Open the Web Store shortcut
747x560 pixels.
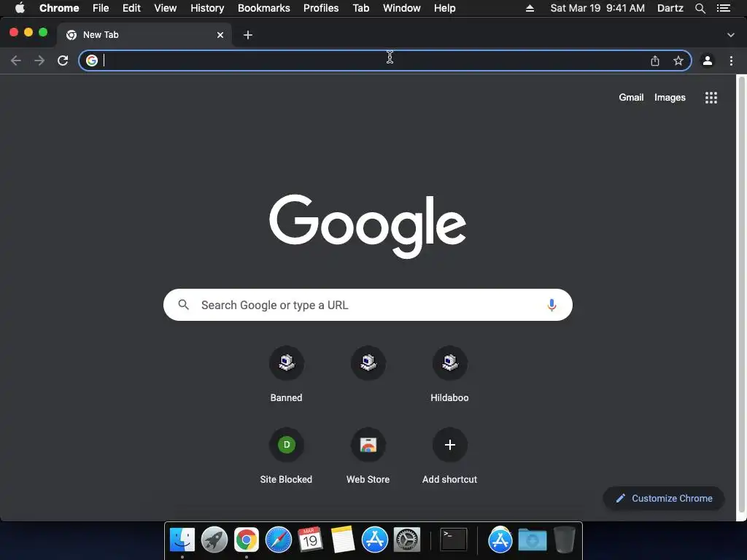click(368, 445)
